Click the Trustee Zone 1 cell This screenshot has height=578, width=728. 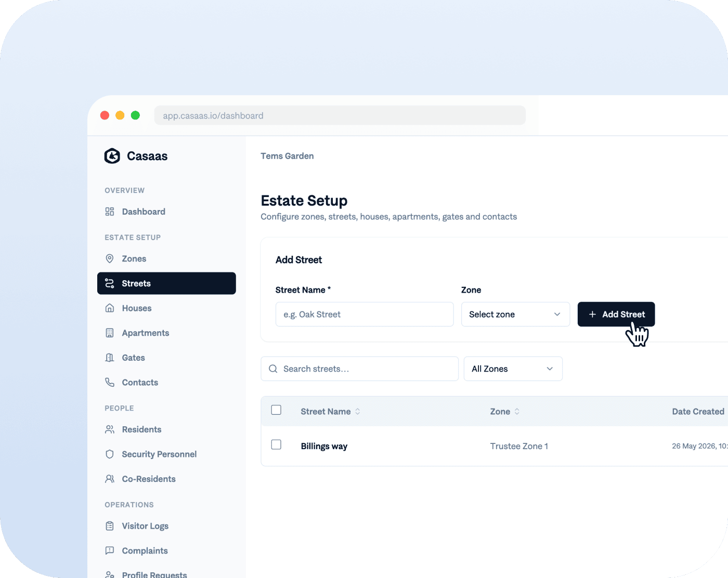coord(519,446)
